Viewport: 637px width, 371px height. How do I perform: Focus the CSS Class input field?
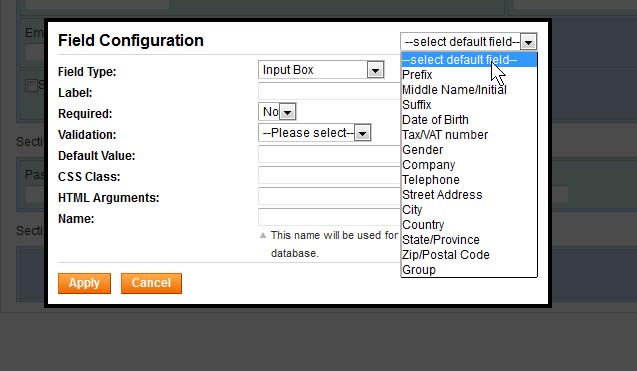coord(329,176)
